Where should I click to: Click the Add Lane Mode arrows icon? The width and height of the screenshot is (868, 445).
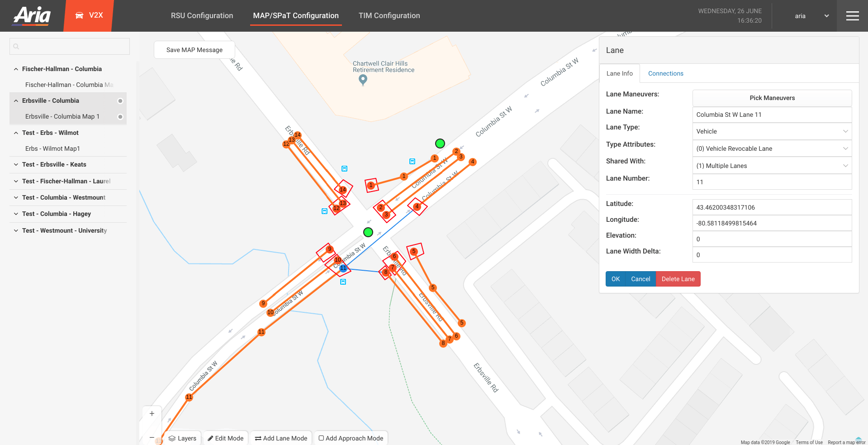click(x=258, y=438)
